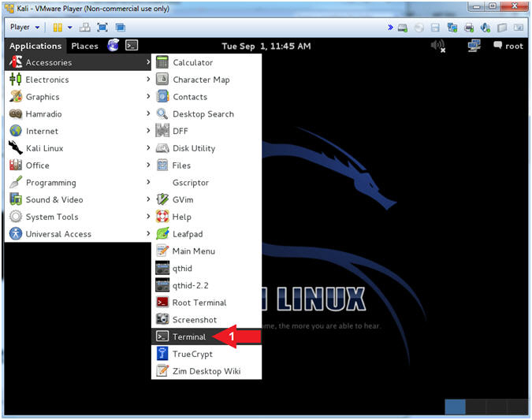The height and width of the screenshot is (420, 532).
Task: Open TrueCrypt icon
Action: [162, 354]
